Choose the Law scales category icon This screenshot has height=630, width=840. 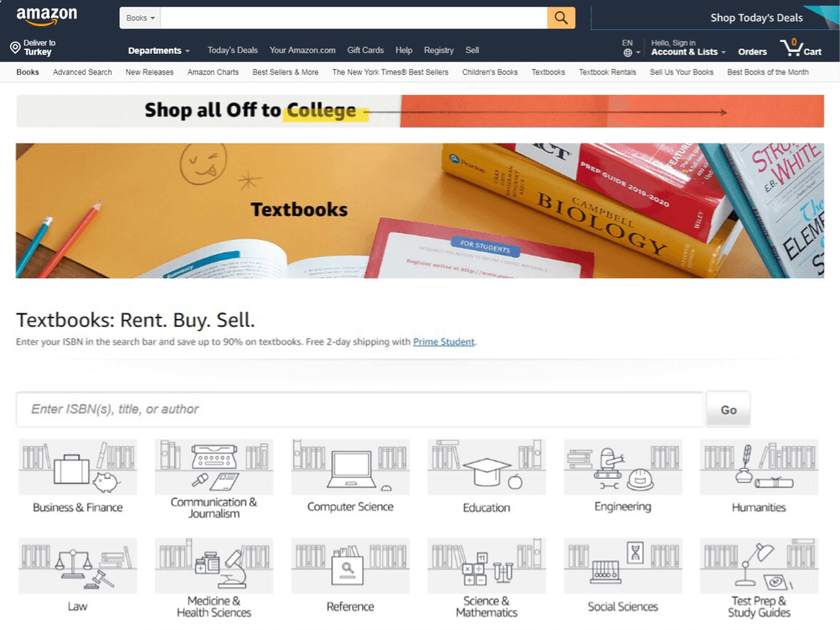pos(77,565)
